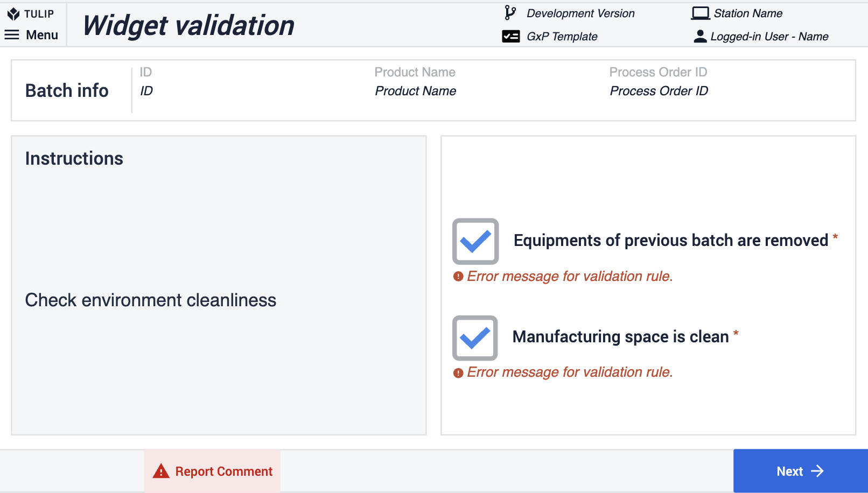Screen dimensions: 868x493
Task: Uncheck Manufacturing space is clean checkbox
Action: [475, 338]
